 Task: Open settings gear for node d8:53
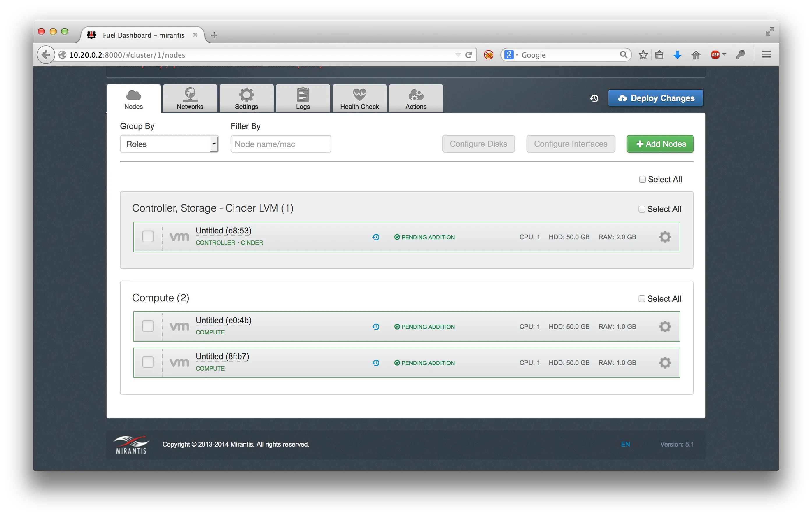click(x=665, y=237)
